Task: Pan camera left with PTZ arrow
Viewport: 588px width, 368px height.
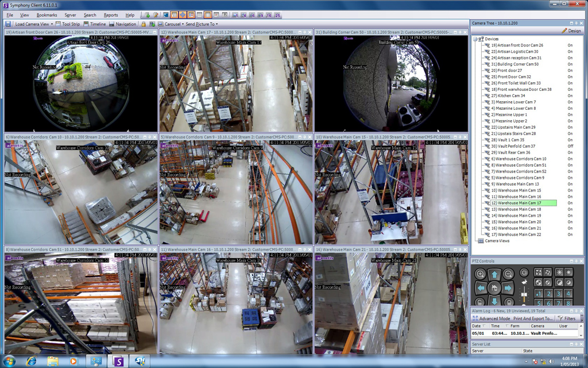Action: (x=481, y=287)
